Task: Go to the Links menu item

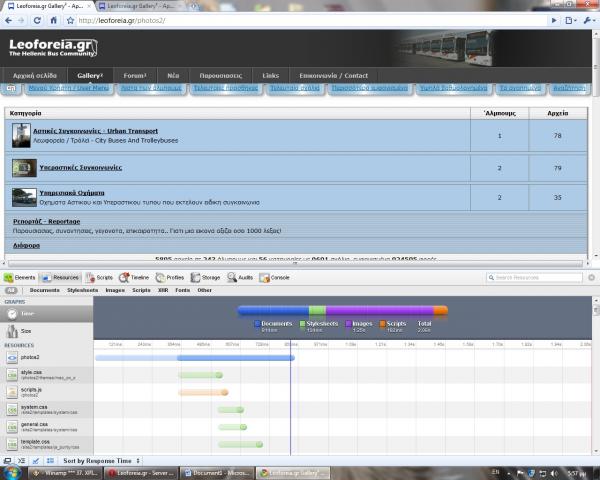Action: click(271, 75)
